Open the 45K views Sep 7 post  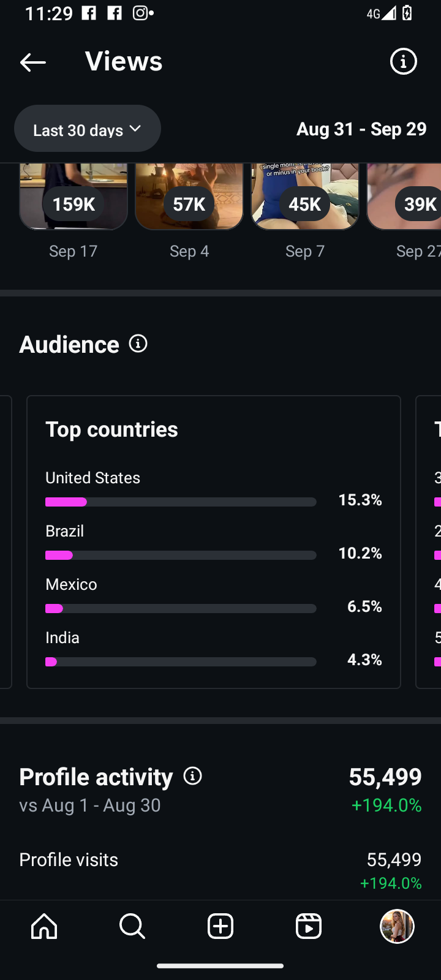coord(305,197)
